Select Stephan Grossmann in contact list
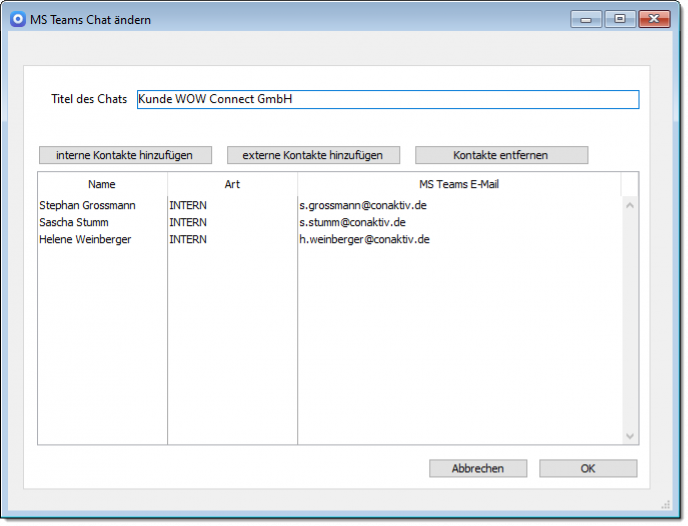 click(x=87, y=205)
